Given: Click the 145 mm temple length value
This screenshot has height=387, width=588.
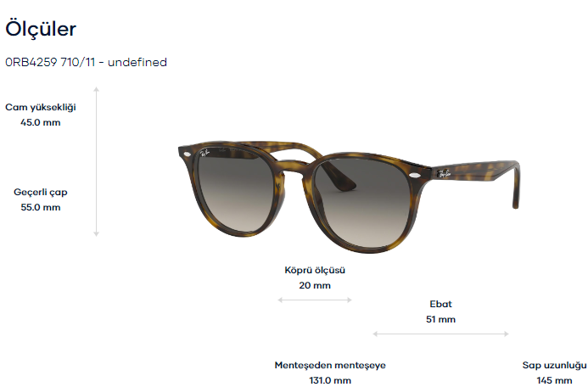Looking at the screenshot, I should pos(554,380).
